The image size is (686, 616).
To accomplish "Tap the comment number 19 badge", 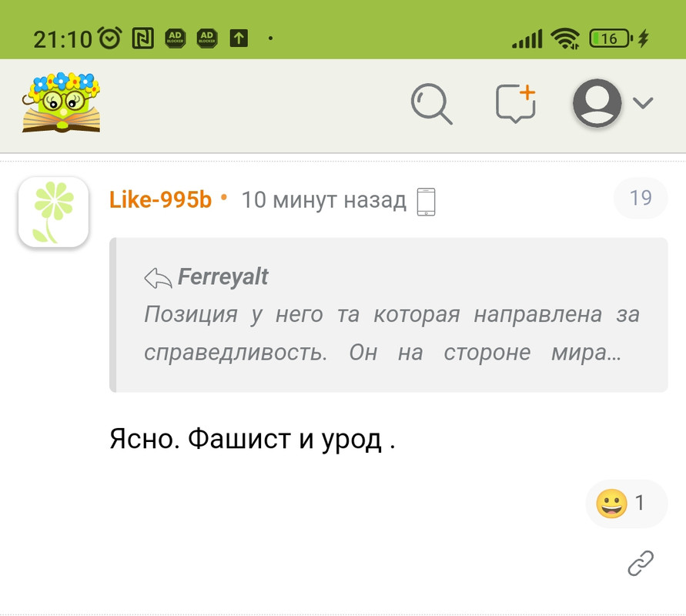I will (641, 198).
